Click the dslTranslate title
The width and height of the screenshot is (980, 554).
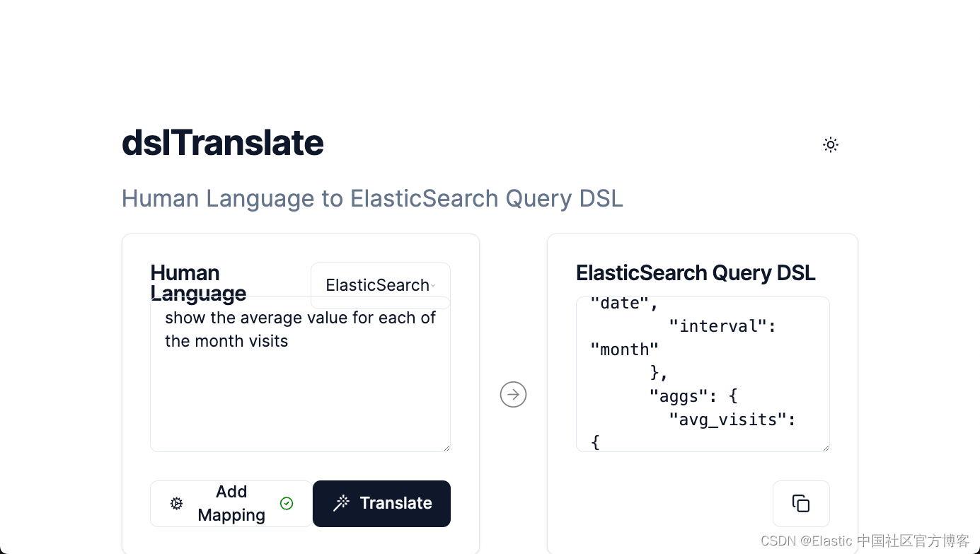coord(223,143)
